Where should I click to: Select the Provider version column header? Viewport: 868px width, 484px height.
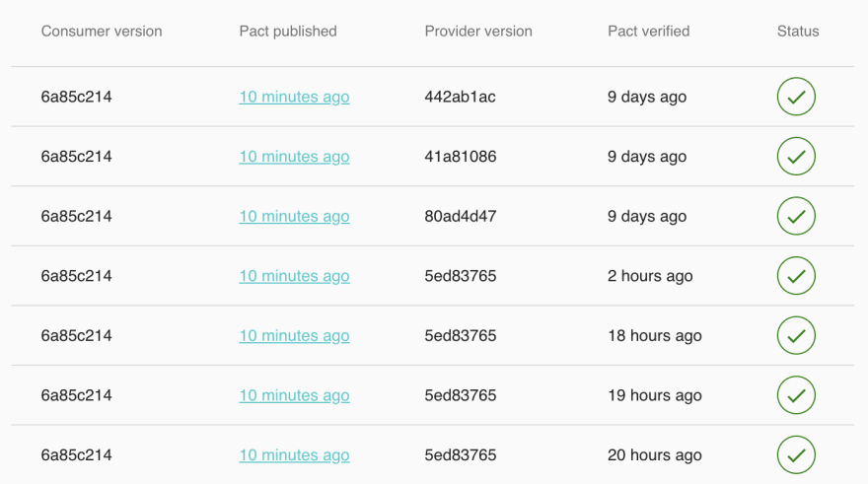point(478,32)
